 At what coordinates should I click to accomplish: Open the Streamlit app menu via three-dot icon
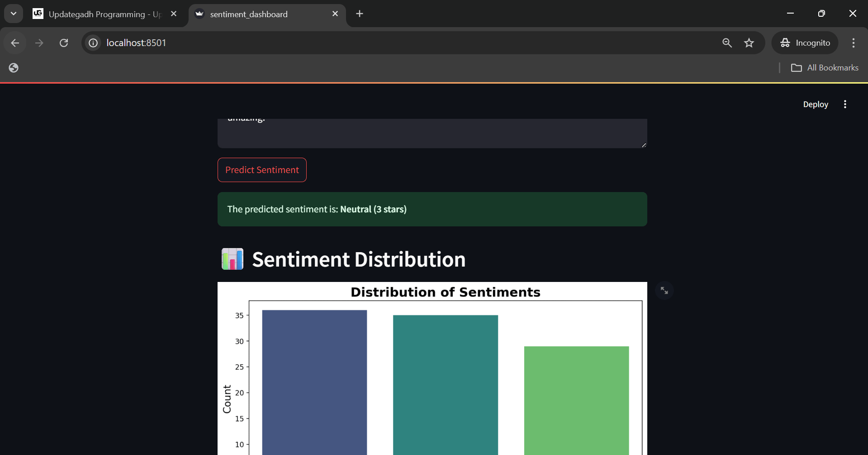pyautogui.click(x=845, y=104)
